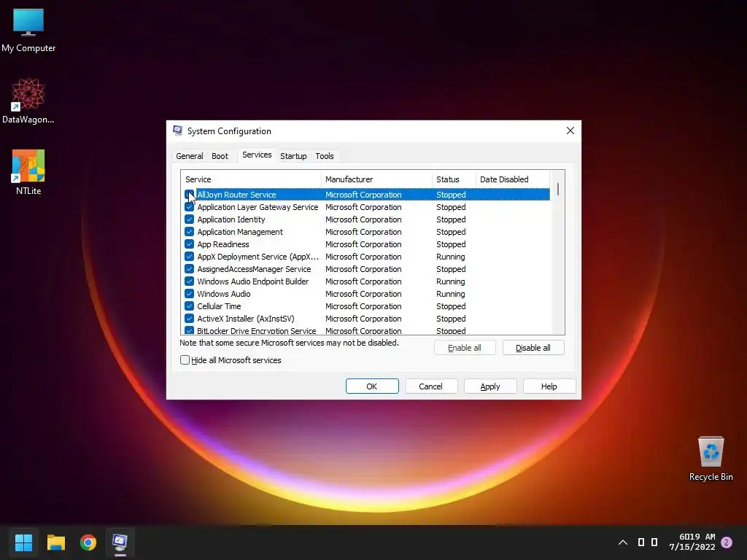The width and height of the screenshot is (747, 560).
Task: Select the Application Identity service name
Action: pyautogui.click(x=231, y=219)
